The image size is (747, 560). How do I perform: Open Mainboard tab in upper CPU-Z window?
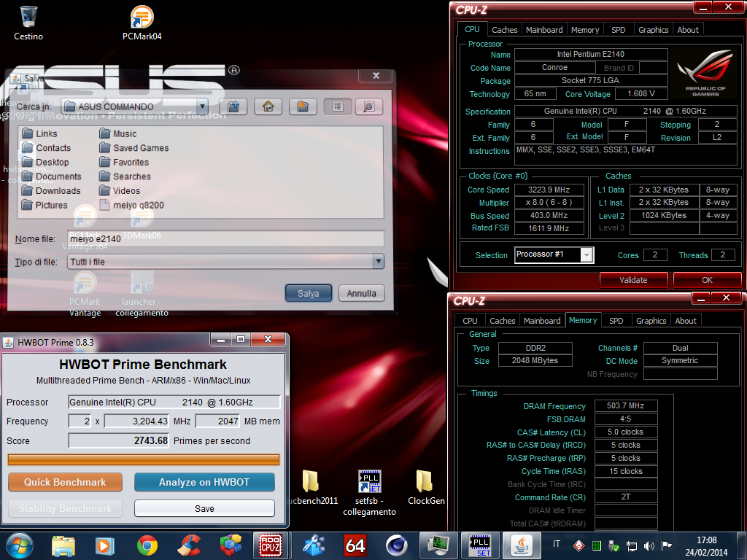(544, 29)
